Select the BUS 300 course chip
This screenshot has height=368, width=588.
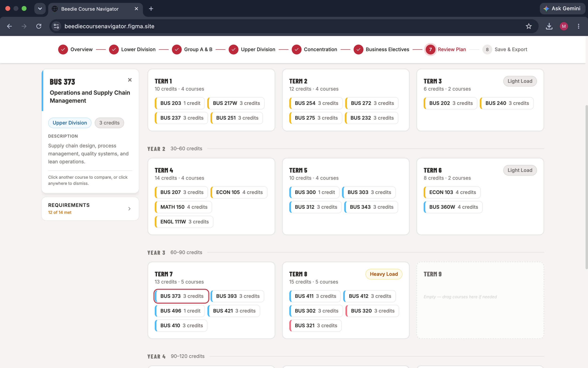coord(314,192)
